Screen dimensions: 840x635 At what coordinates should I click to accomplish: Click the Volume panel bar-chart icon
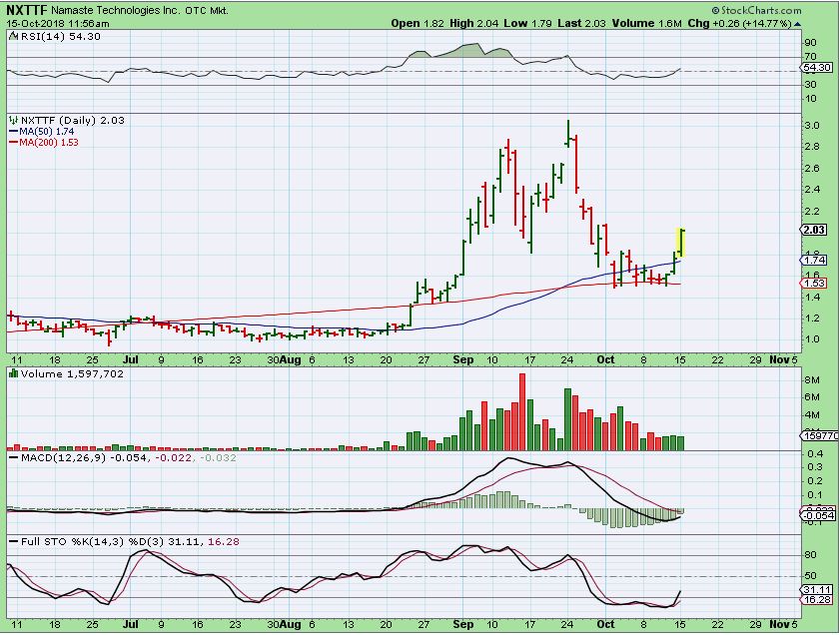pyautogui.click(x=14, y=373)
